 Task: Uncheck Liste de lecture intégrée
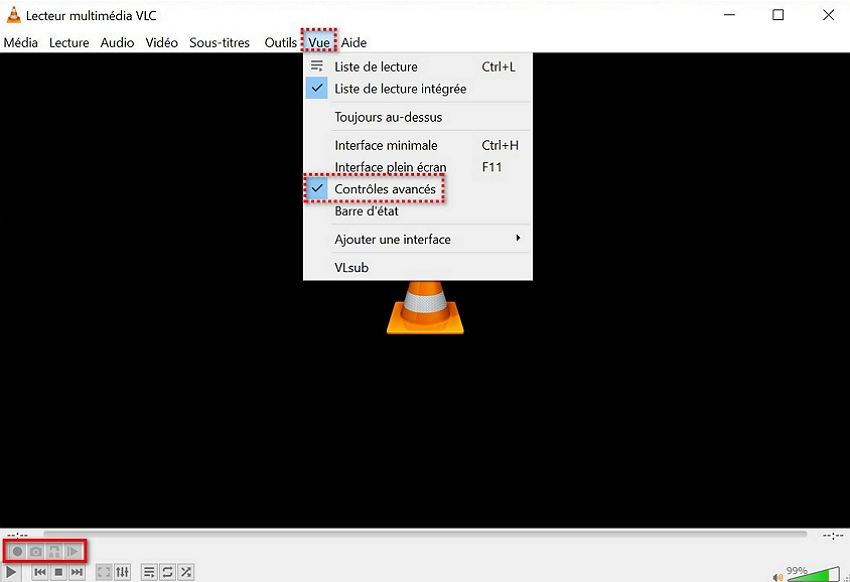coord(400,89)
